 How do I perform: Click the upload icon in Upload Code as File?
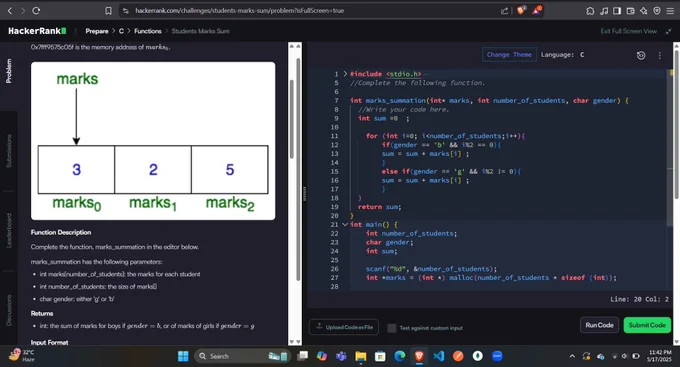tap(319, 326)
